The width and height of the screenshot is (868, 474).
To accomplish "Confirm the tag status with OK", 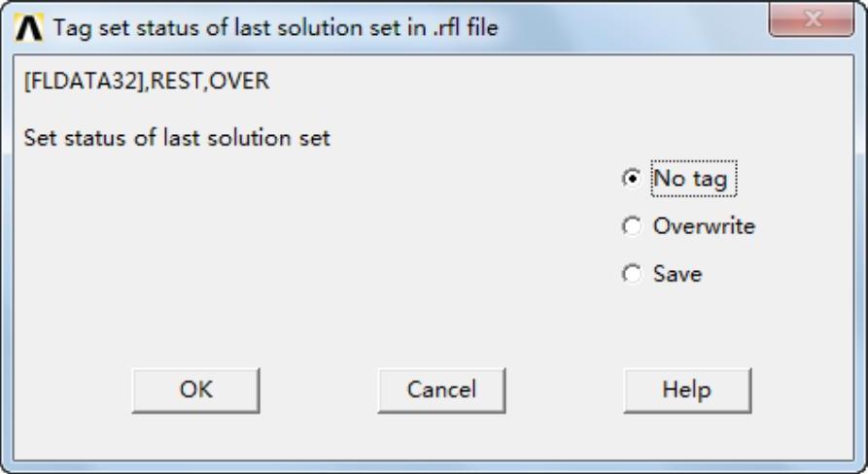I will (195, 390).
